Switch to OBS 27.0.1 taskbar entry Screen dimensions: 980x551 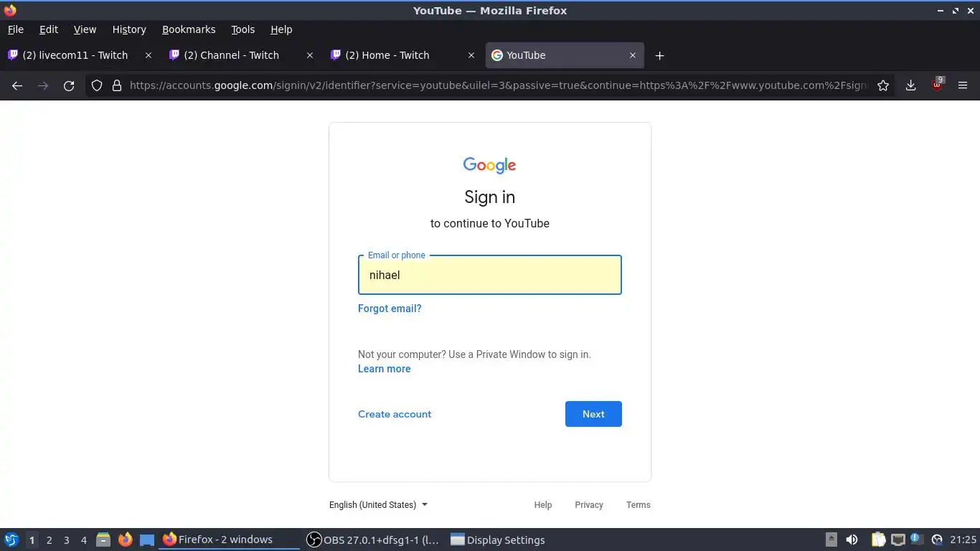pos(373,540)
